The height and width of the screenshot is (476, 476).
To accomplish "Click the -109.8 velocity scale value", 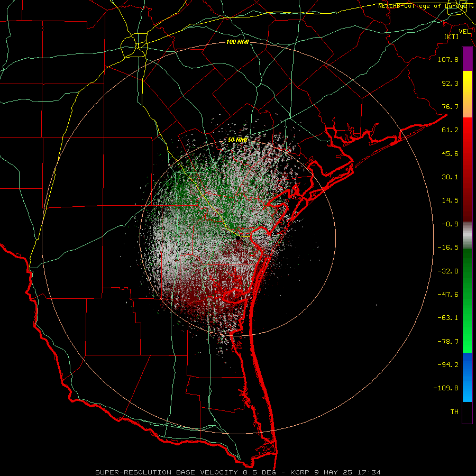I will coord(446,388).
